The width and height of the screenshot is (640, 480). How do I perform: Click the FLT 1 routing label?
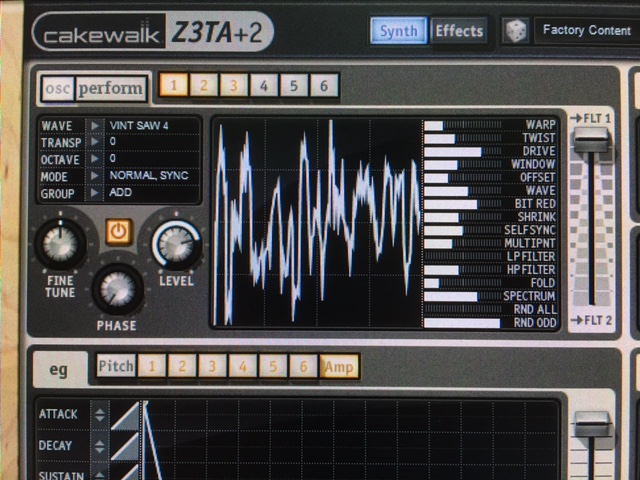591,118
